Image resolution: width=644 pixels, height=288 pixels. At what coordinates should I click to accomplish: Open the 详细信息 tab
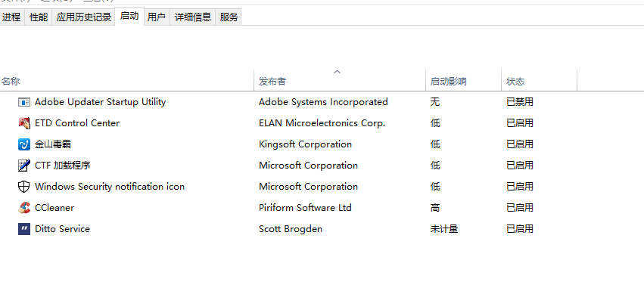[193, 17]
